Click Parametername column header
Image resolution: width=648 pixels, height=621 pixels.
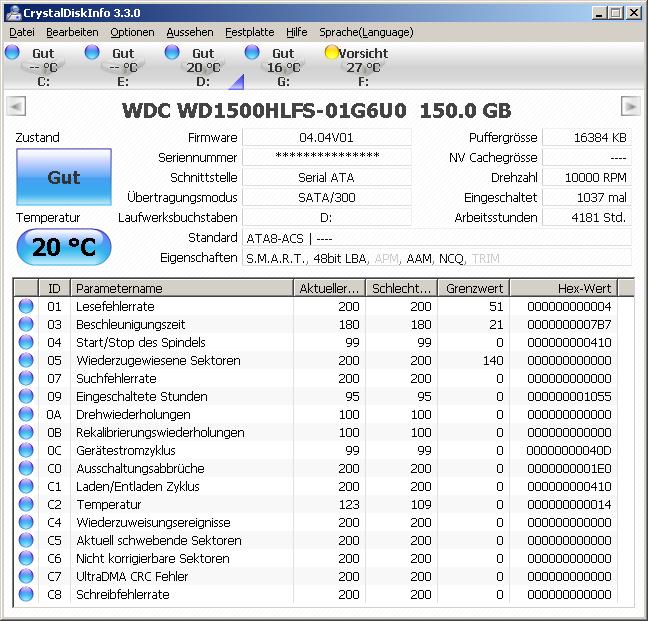pyautogui.click(x=182, y=288)
